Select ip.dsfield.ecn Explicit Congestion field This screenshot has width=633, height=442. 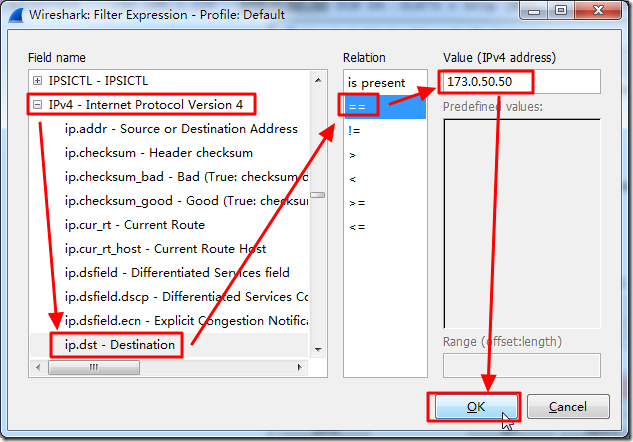[186, 321]
